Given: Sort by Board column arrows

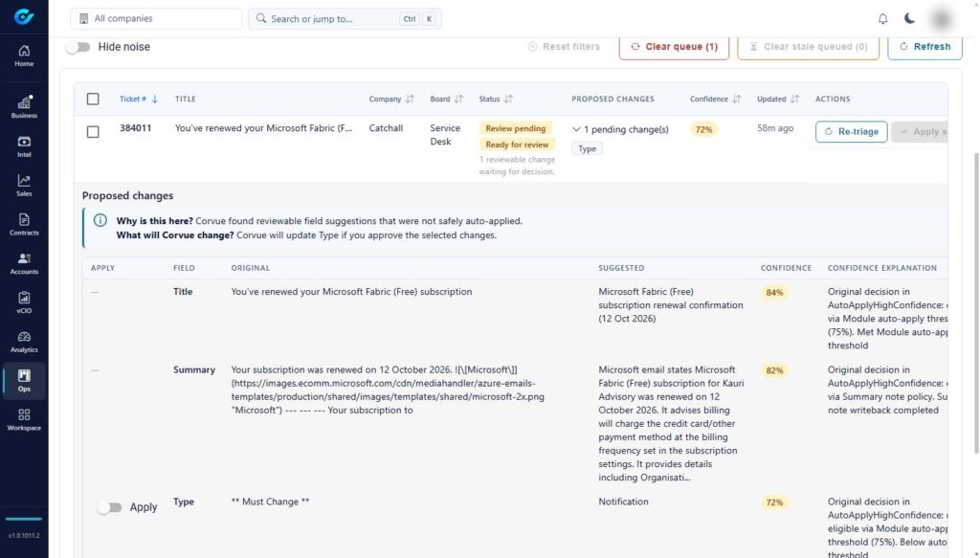Looking at the screenshot, I should click(x=458, y=99).
